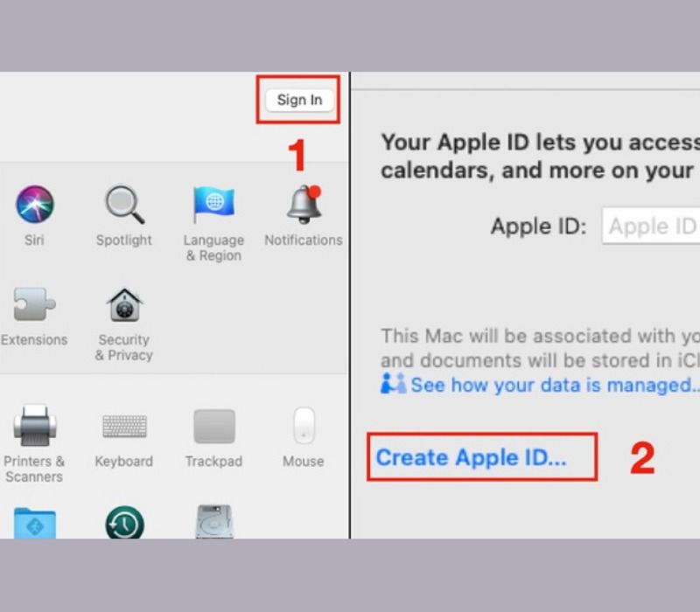Screen dimensions: 700x612
Task: Open Startup Disk preferences
Action: (214, 521)
